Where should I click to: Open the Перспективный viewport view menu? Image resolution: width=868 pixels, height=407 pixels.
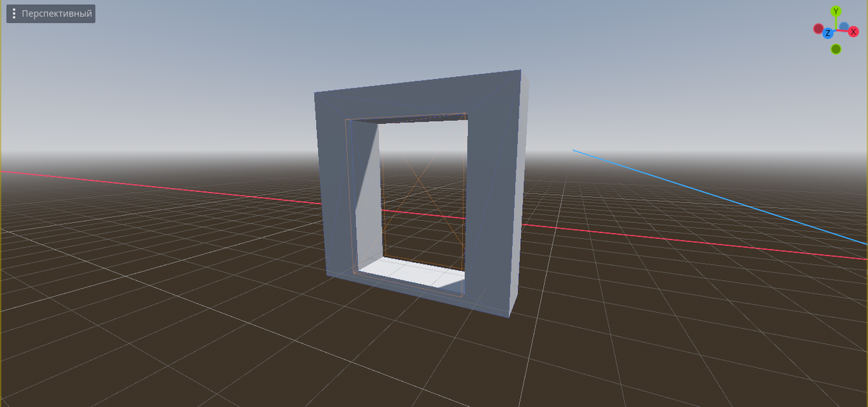[51, 14]
